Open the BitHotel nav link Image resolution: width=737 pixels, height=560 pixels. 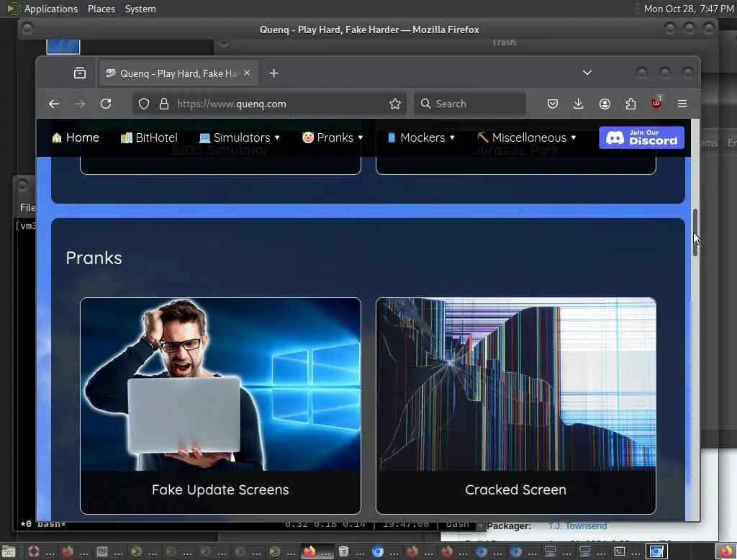click(x=149, y=137)
